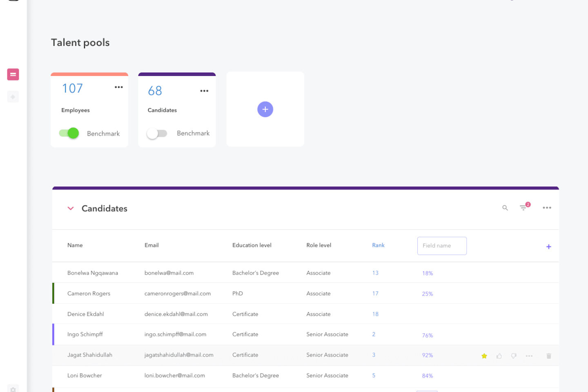
Task: Click thumbs down on Jagat Shahidullah row
Action: point(514,356)
